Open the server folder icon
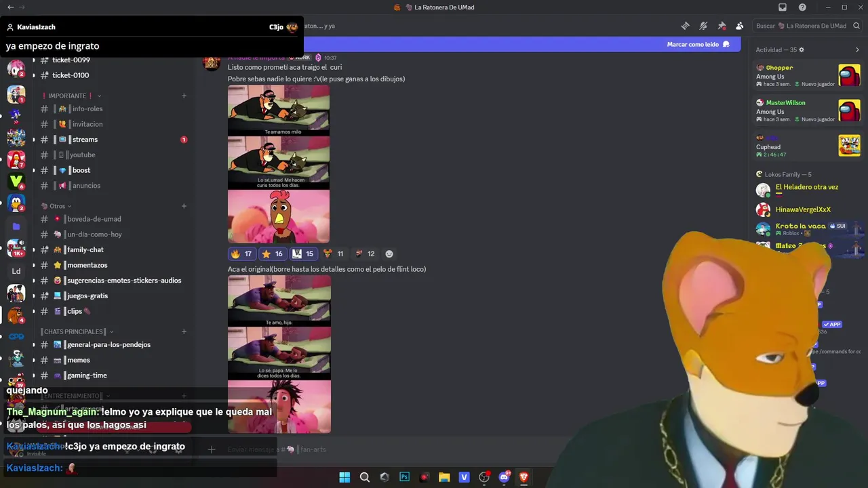The width and height of the screenshot is (868, 488). [16, 226]
